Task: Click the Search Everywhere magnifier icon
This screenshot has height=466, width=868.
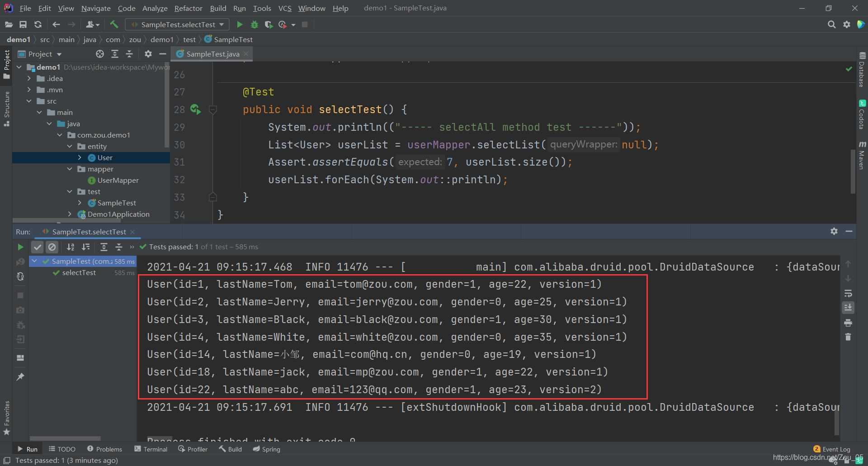Action: [831, 24]
